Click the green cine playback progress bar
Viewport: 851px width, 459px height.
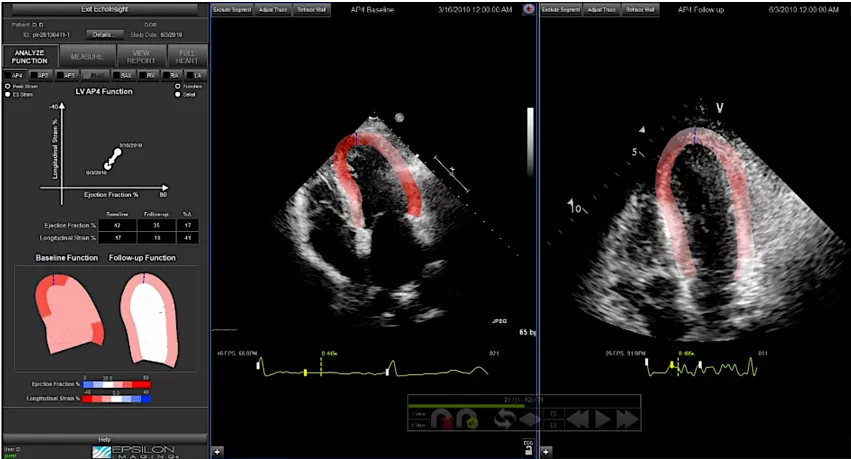coord(468,406)
